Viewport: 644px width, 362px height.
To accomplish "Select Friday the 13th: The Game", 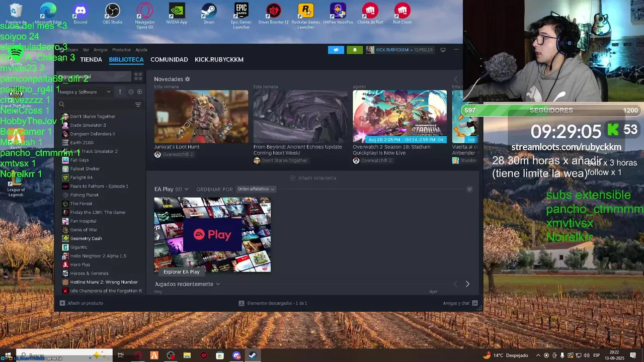I will (98, 212).
